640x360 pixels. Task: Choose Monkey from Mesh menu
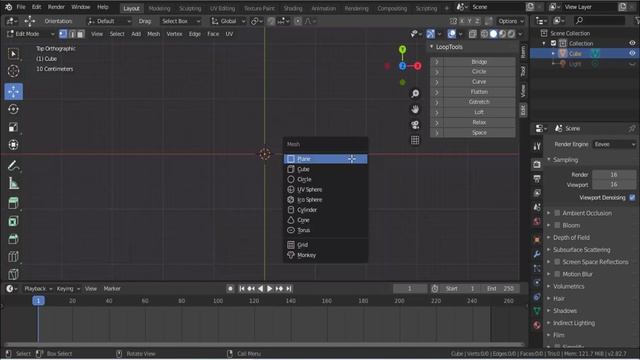325,255
